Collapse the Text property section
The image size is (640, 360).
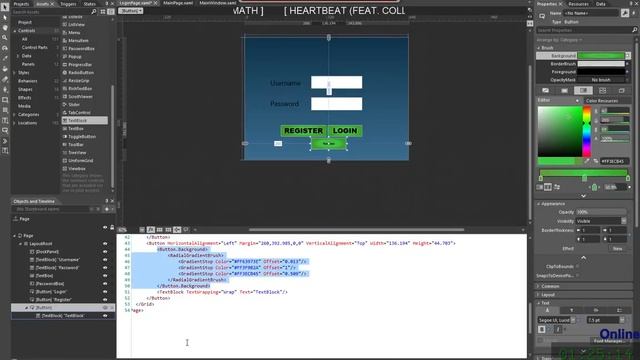click(x=539, y=303)
